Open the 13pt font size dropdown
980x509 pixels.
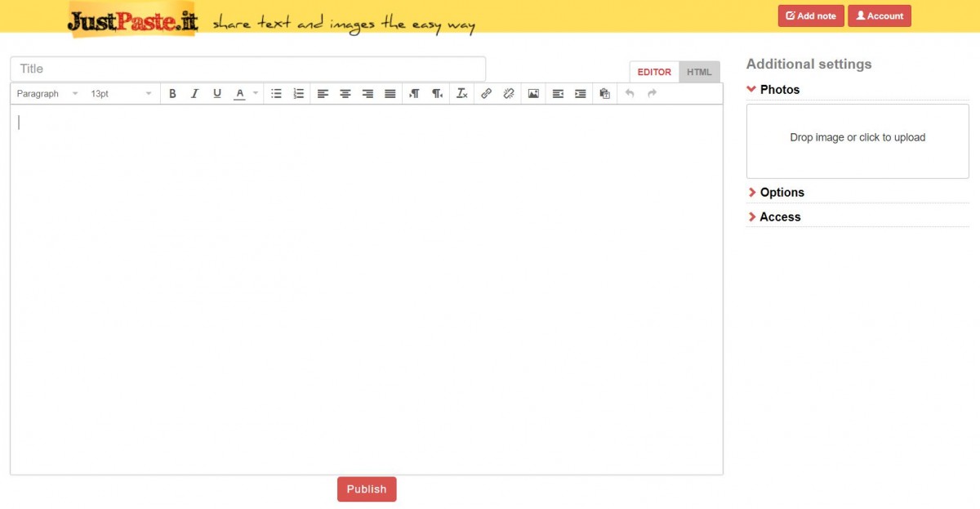pyautogui.click(x=121, y=94)
